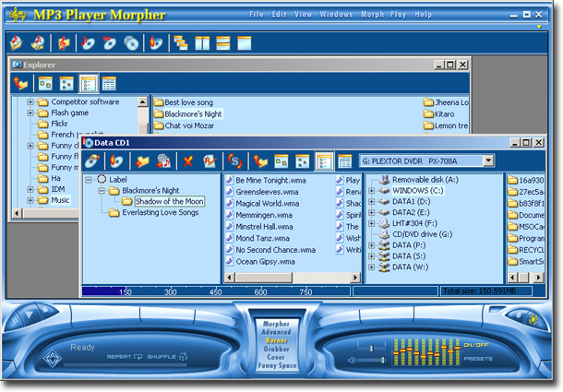Click the burn disc icon in Data CD1 toolbar
Viewport: 563px width, 392px height.
[116, 161]
